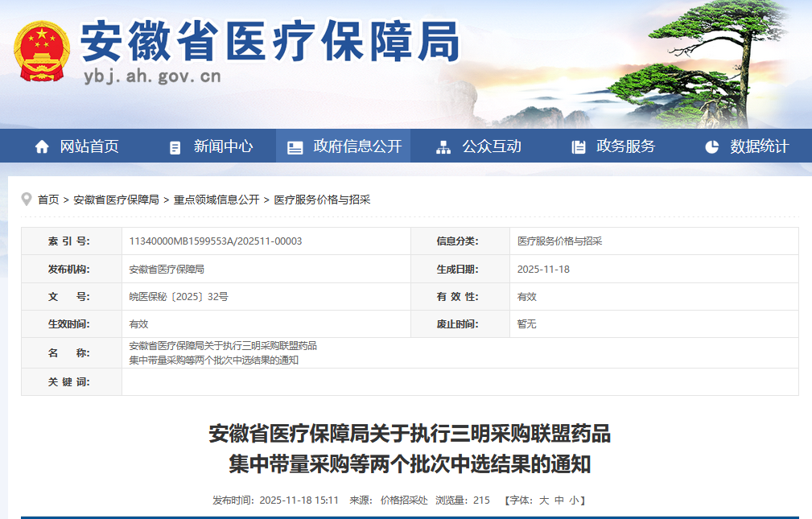Click the location pin breadcrumb icon
Screen dimensions: 812x519
pyautogui.click(x=27, y=200)
